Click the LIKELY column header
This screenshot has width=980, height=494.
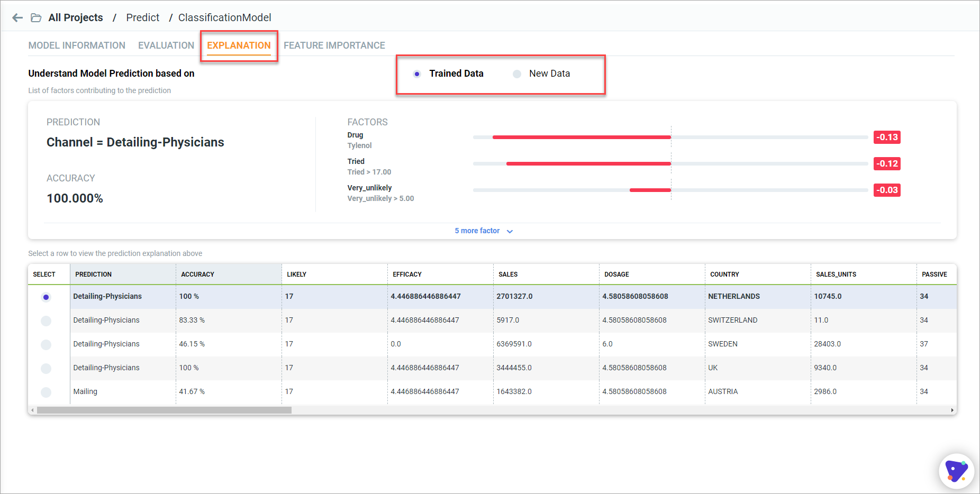pos(334,274)
